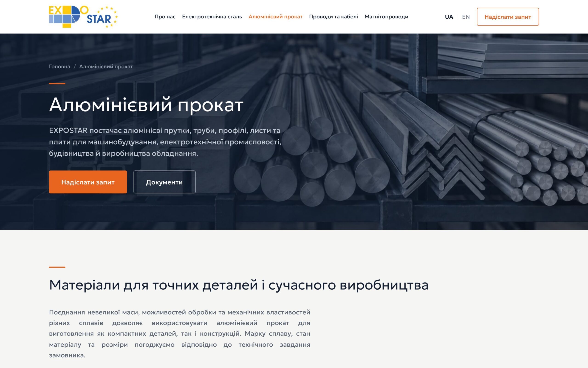
Task: Open the Документи button
Action: [164, 182]
